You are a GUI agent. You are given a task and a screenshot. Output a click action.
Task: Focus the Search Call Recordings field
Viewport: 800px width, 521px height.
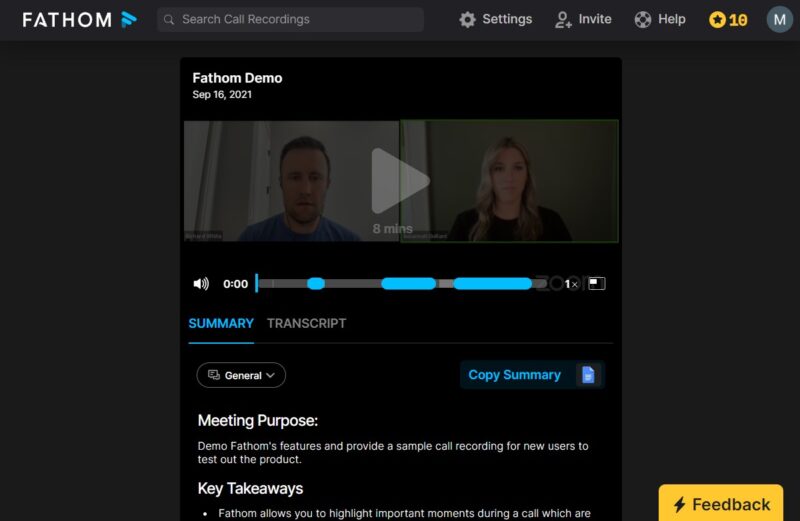(x=290, y=19)
